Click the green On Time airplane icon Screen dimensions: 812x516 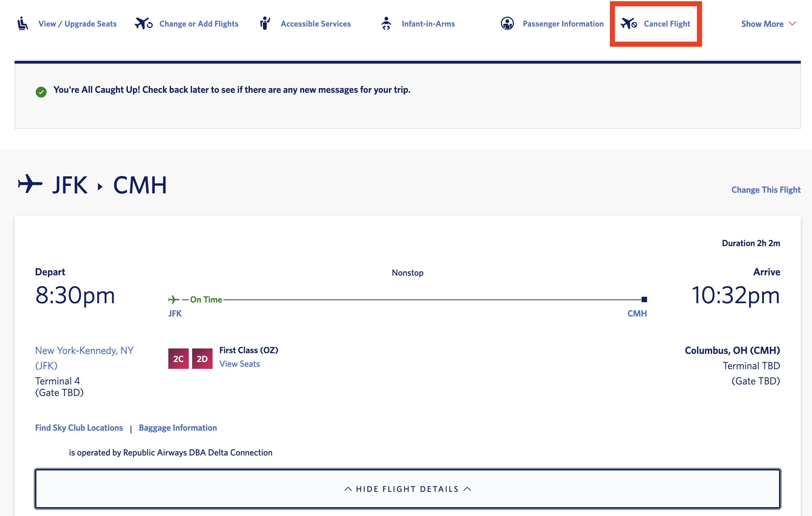pos(174,299)
